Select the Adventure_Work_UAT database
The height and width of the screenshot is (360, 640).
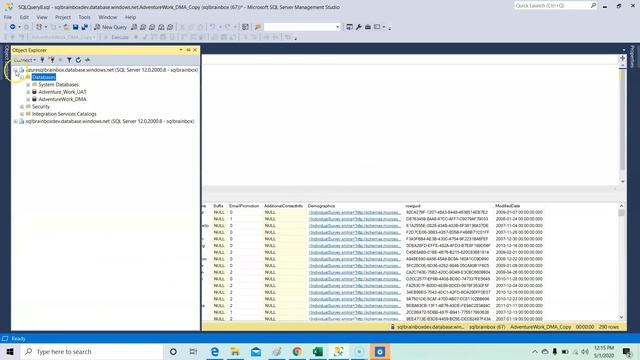62,92
